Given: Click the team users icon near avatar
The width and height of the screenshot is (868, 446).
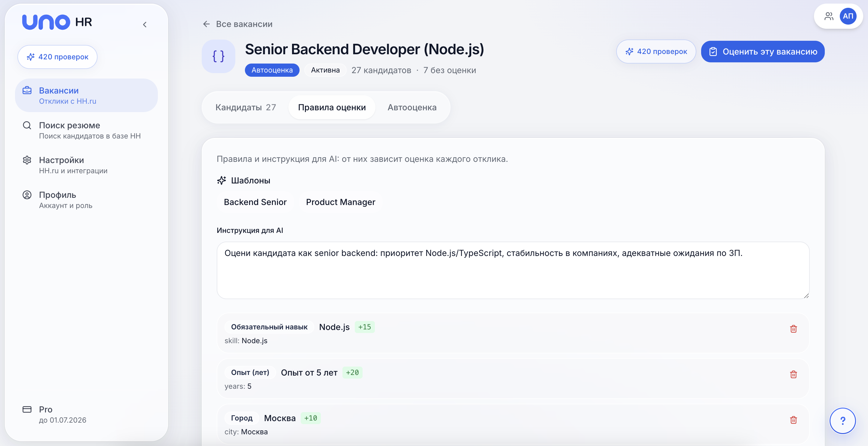Looking at the screenshot, I should point(829,16).
